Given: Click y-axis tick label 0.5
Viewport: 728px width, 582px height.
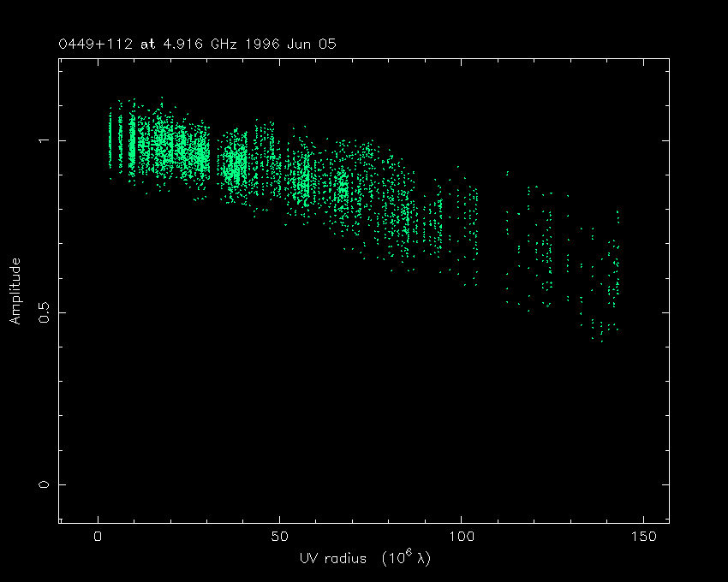Looking at the screenshot, I should pyautogui.click(x=45, y=312).
